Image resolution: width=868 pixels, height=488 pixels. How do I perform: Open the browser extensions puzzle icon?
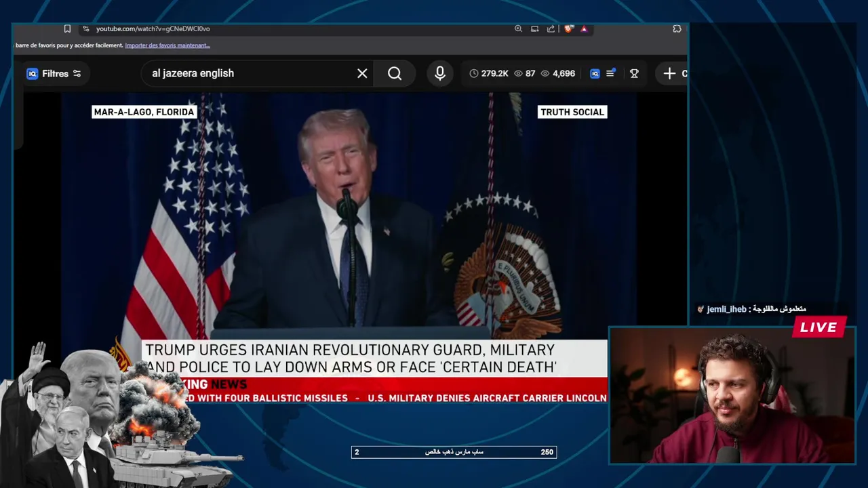(677, 28)
